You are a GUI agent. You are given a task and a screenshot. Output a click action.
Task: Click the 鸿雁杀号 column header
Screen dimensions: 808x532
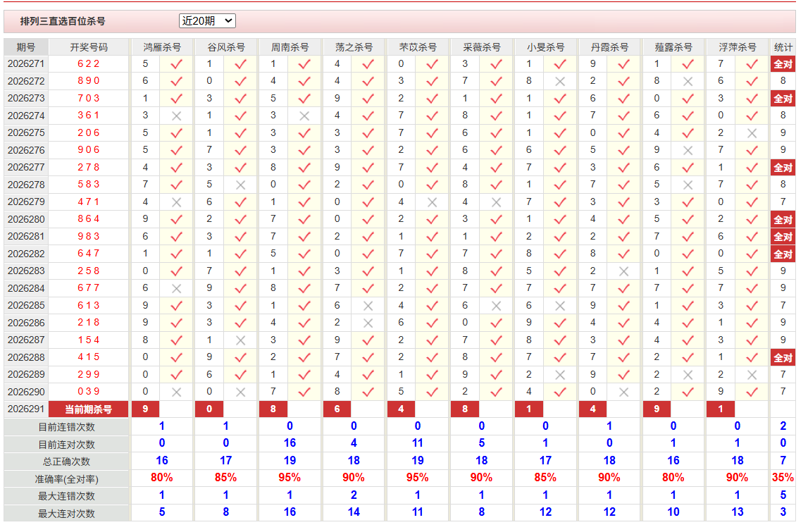[162, 47]
